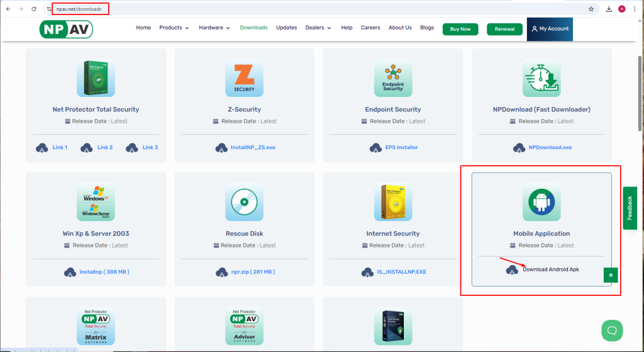Click the scroll-to-top arrow button

(x=611, y=275)
